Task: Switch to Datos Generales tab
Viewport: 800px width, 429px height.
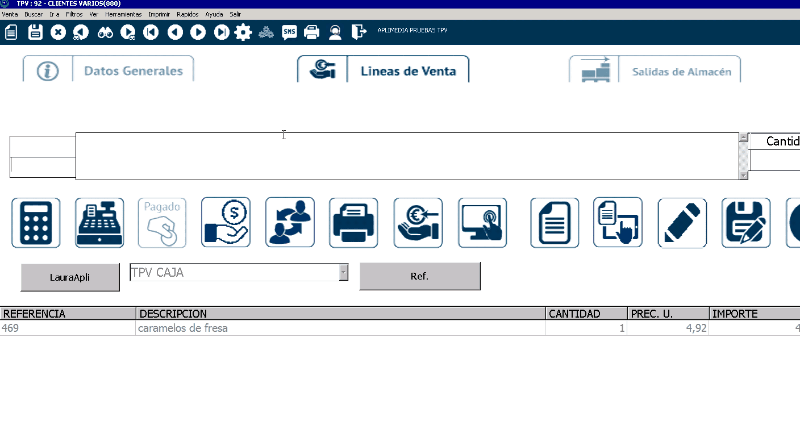Action: pos(109,71)
